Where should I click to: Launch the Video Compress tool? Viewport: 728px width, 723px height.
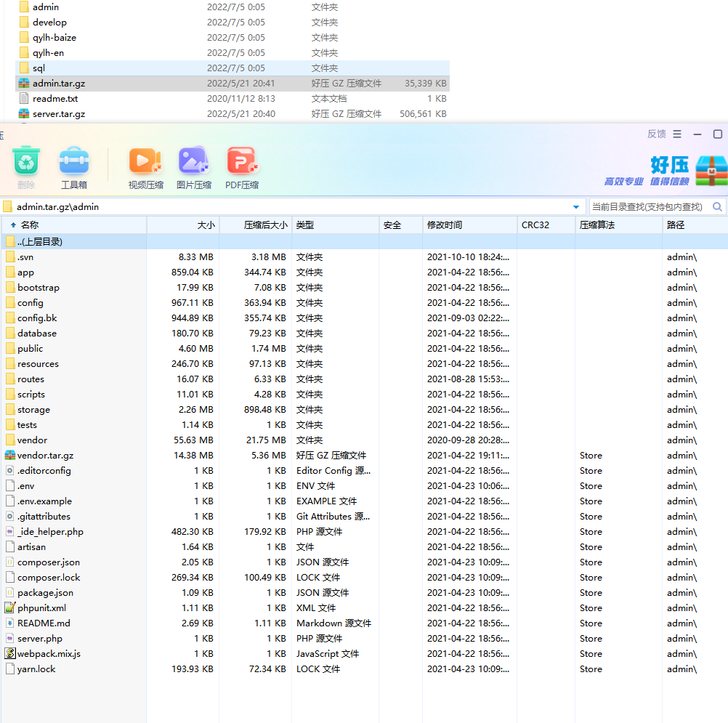coord(145,161)
